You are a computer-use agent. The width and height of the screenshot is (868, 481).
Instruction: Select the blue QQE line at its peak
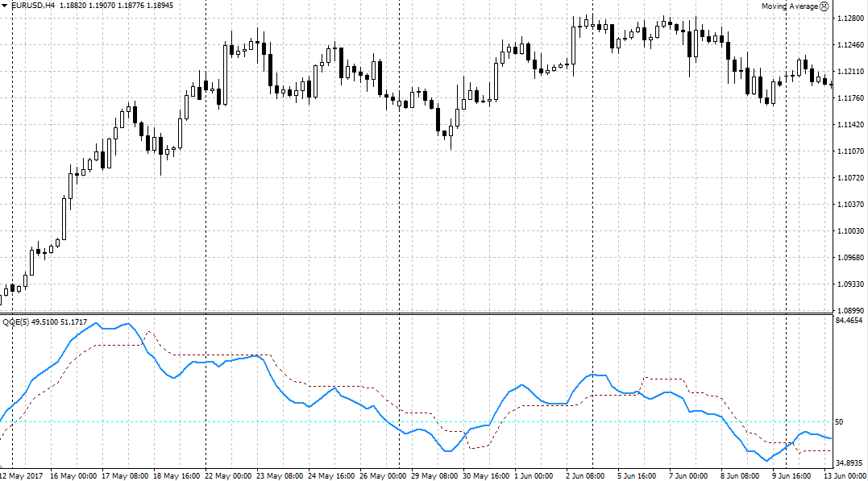coord(97,324)
